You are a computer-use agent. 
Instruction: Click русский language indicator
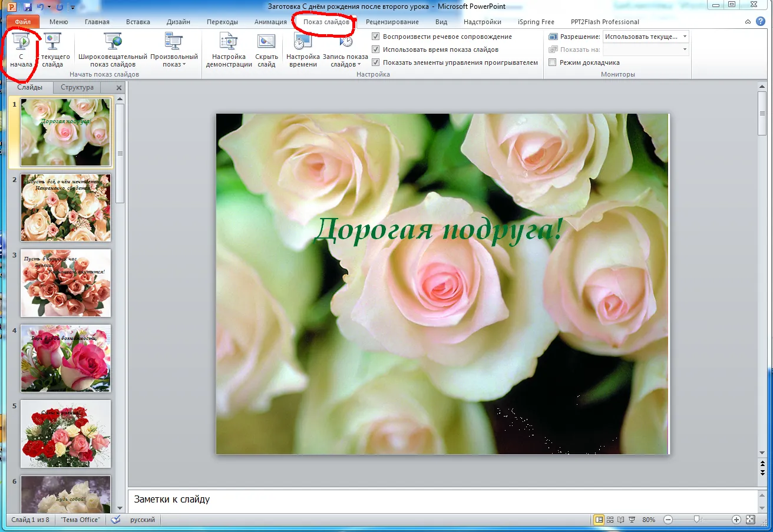[143, 520]
